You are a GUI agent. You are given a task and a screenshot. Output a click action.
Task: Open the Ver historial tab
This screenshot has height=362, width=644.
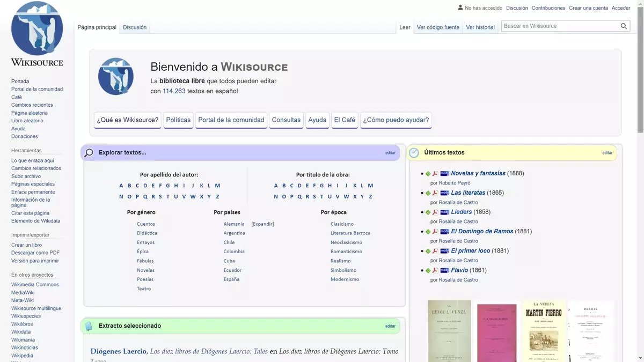tap(480, 27)
